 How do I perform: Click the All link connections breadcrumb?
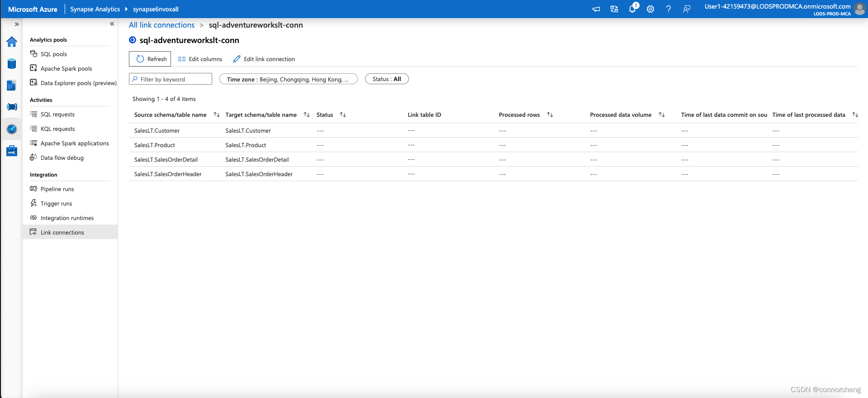click(161, 25)
